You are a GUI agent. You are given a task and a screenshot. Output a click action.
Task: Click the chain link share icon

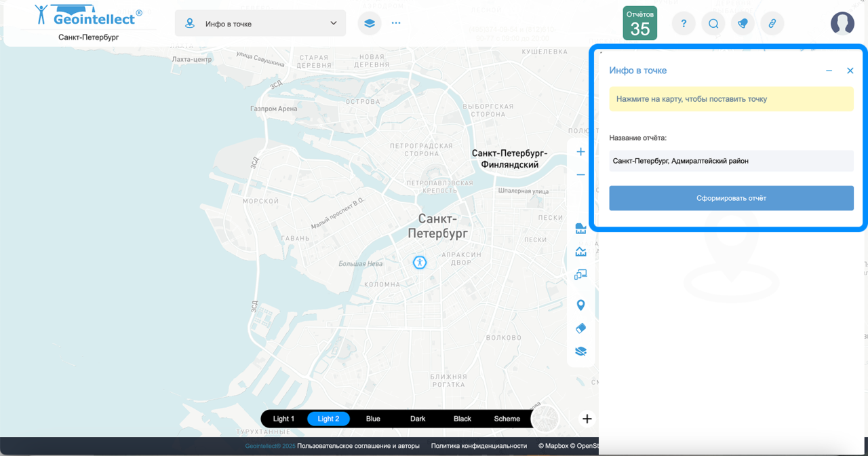pos(772,23)
